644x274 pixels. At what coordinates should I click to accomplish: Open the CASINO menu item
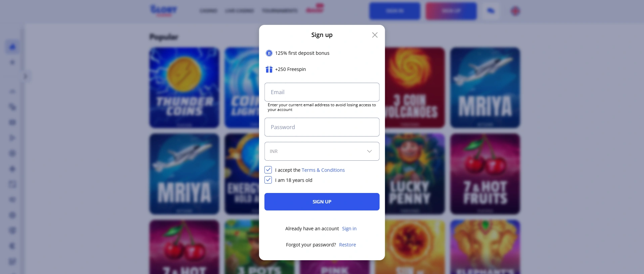(x=208, y=10)
